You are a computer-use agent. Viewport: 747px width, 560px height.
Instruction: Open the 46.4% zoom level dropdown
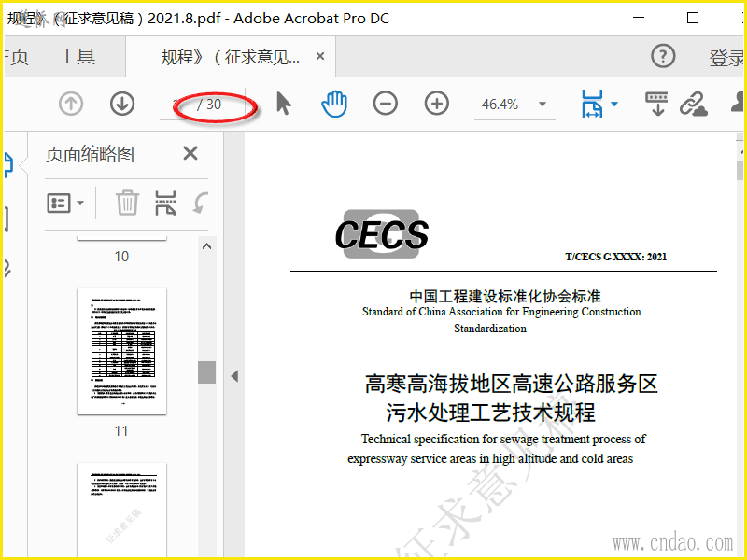pyautogui.click(x=542, y=104)
